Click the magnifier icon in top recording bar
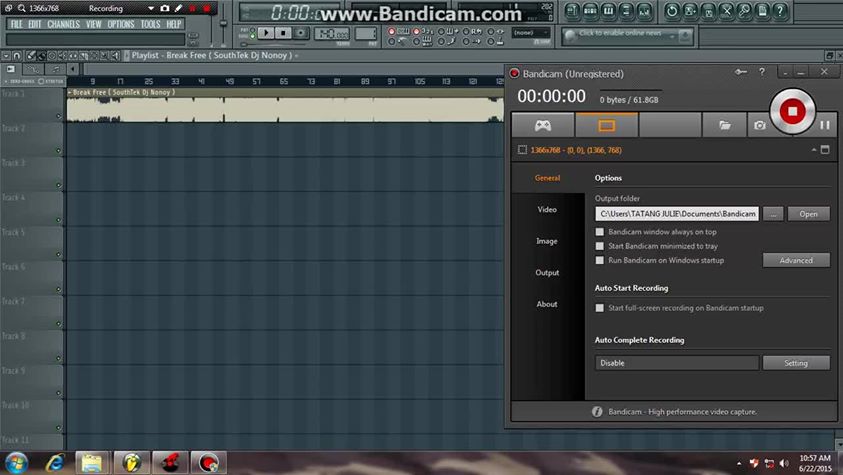Viewport: 843px width, 475px height. coord(22,9)
